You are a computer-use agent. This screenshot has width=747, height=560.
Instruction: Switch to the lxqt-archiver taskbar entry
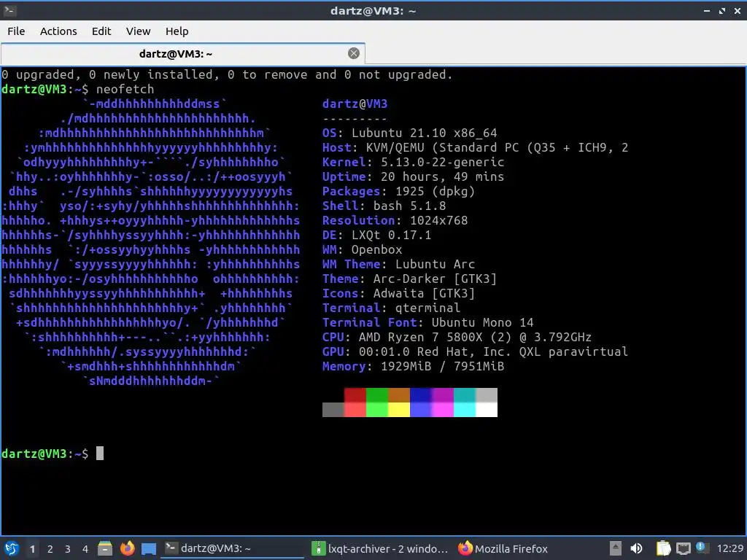point(379,548)
